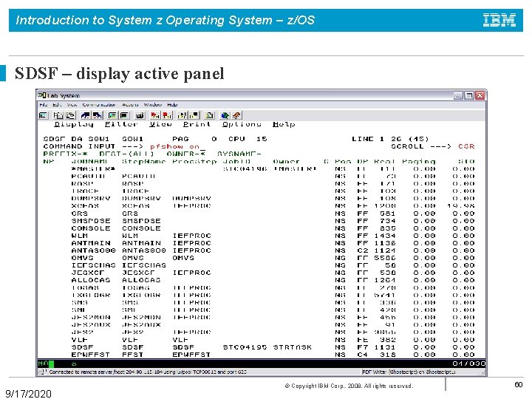Click the Real column header
The image size is (532, 399).
385,162
